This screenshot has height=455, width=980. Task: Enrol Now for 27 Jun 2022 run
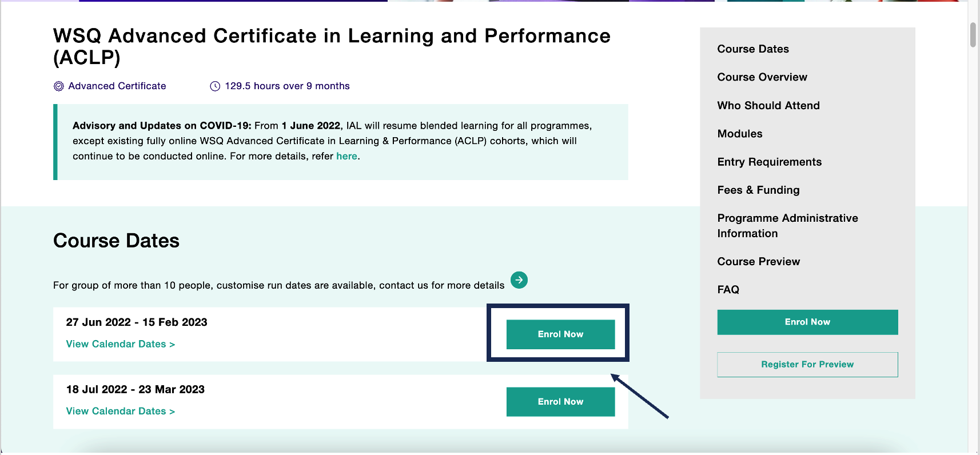[x=560, y=334]
